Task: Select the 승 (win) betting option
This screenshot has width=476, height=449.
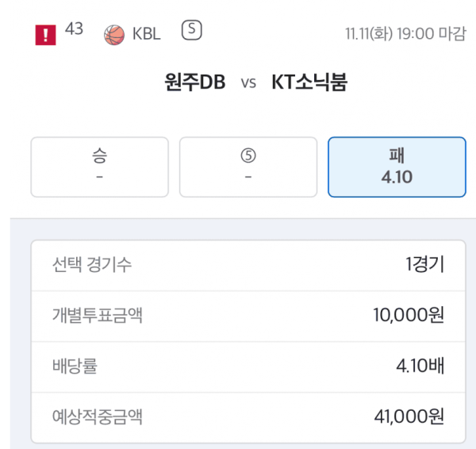Action: [99, 167]
